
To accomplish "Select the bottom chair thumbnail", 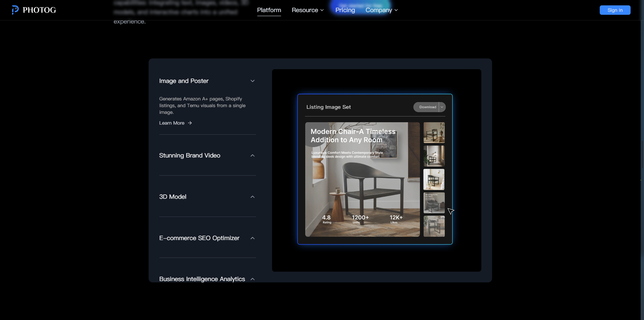I will tap(434, 226).
